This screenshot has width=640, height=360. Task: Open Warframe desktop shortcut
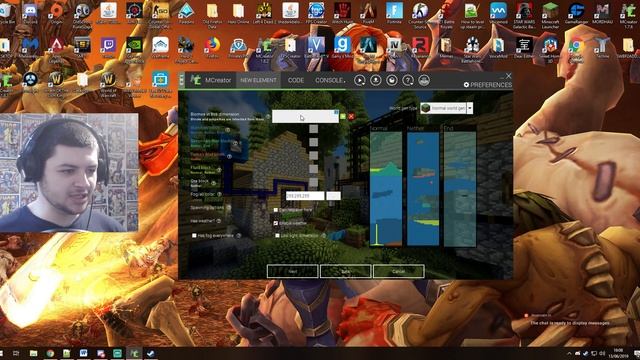click(x=160, y=47)
